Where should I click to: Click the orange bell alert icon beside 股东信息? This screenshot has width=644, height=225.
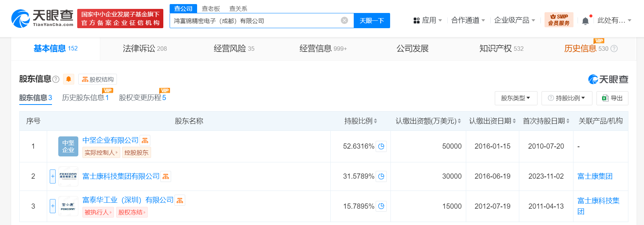[x=69, y=79]
